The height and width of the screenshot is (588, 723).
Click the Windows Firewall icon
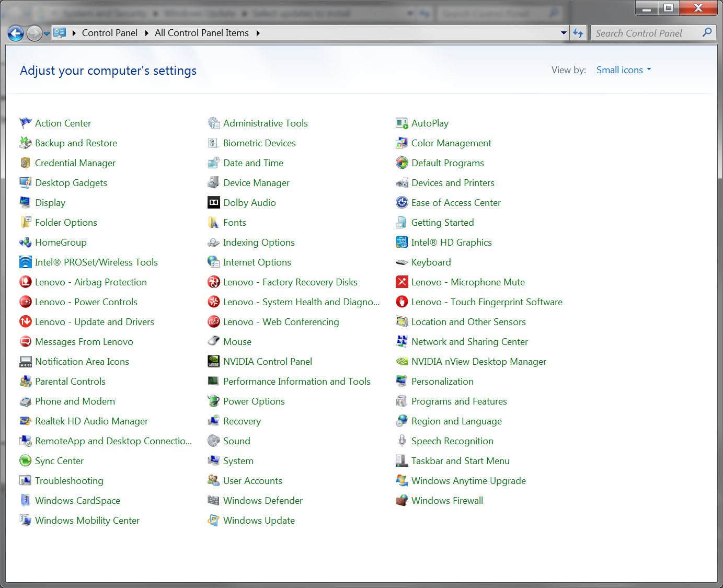point(401,501)
